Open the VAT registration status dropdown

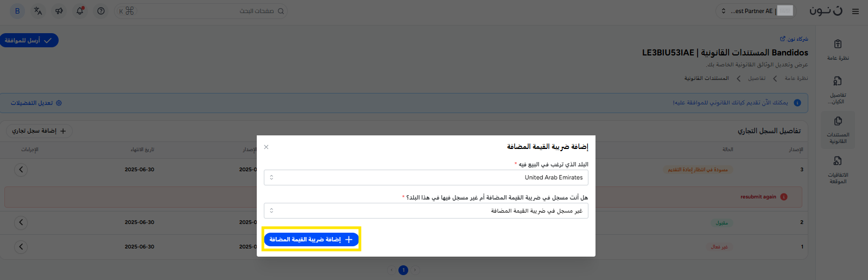426,210
